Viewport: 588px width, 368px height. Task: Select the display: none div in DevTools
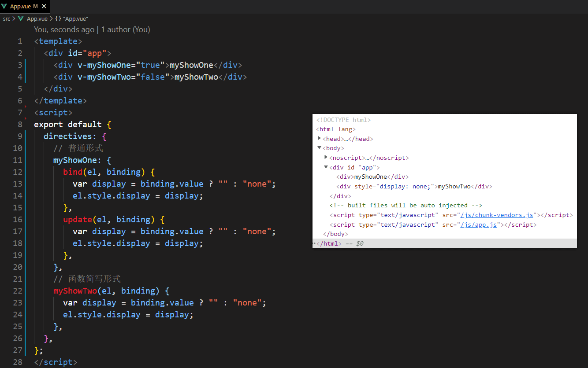pos(414,186)
